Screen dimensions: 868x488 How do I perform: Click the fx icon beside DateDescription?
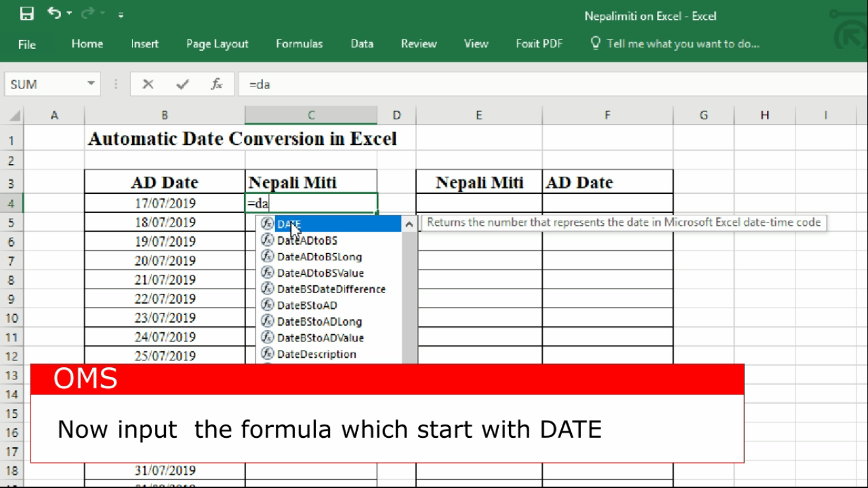click(x=268, y=354)
